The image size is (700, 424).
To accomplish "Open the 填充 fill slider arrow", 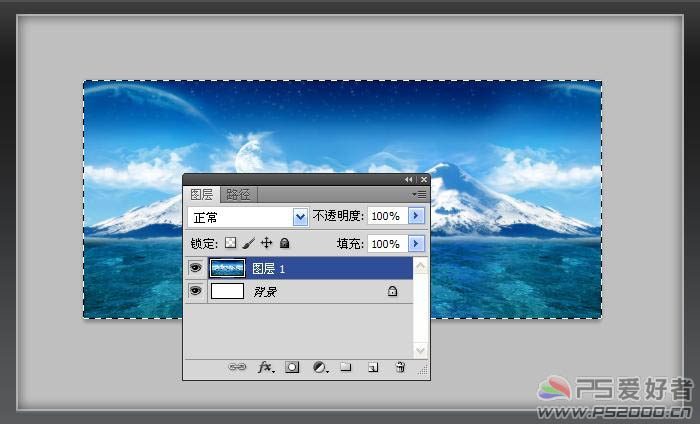I will click(x=417, y=243).
